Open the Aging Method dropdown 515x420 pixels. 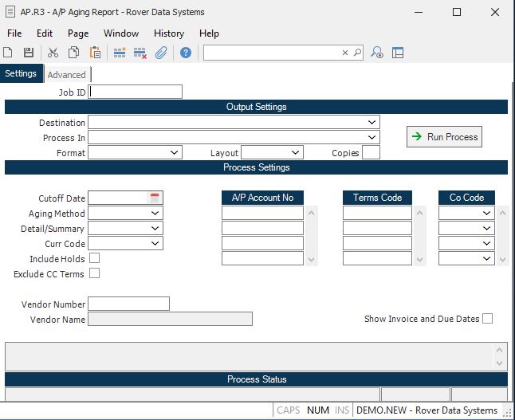(155, 214)
